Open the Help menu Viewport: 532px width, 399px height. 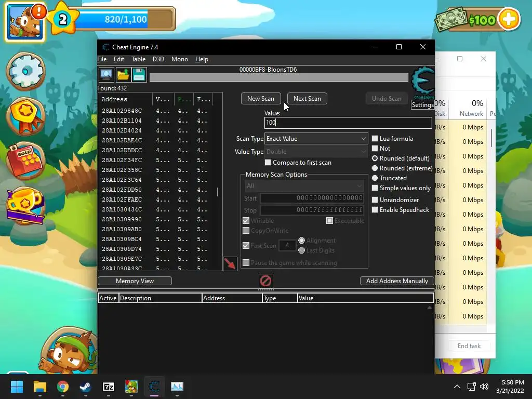pyautogui.click(x=202, y=59)
